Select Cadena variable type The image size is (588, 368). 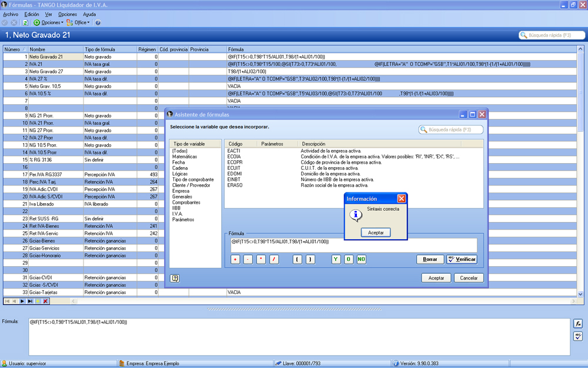coord(180,168)
